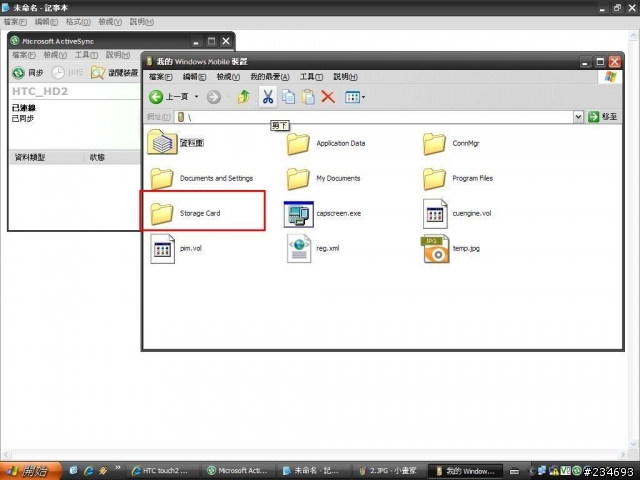Click the address bar path field
This screenshot has width=640, height=480.
374,117
